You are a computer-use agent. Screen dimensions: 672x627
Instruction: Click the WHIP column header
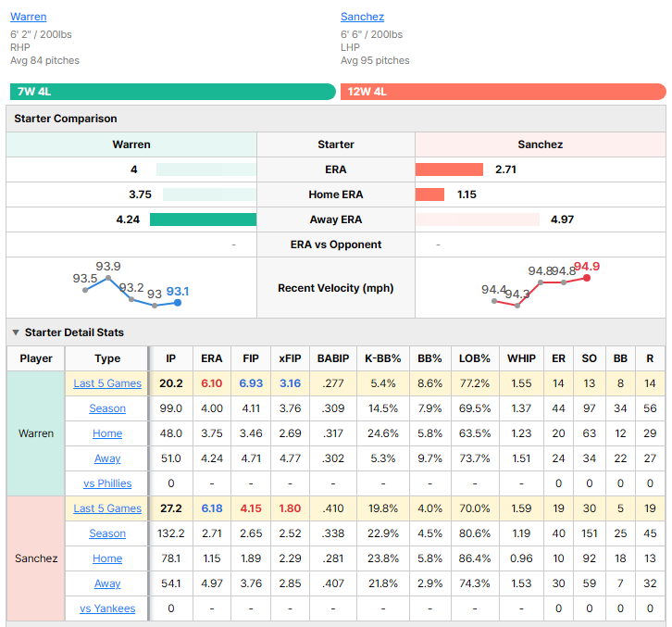click(521, 358)
